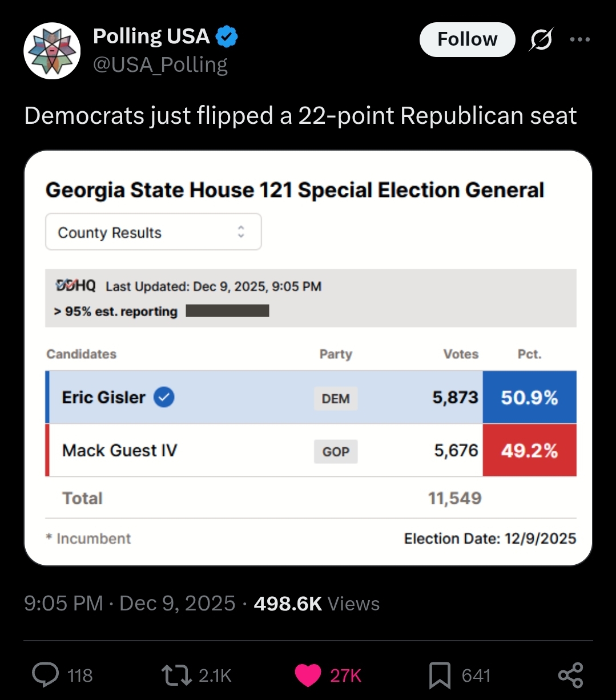Click the Polling USA display name

(x=151, y=37)
